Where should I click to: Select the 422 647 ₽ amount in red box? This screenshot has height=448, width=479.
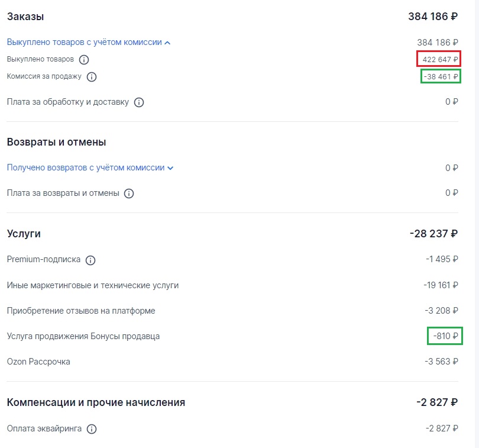[x=439, y=59]
